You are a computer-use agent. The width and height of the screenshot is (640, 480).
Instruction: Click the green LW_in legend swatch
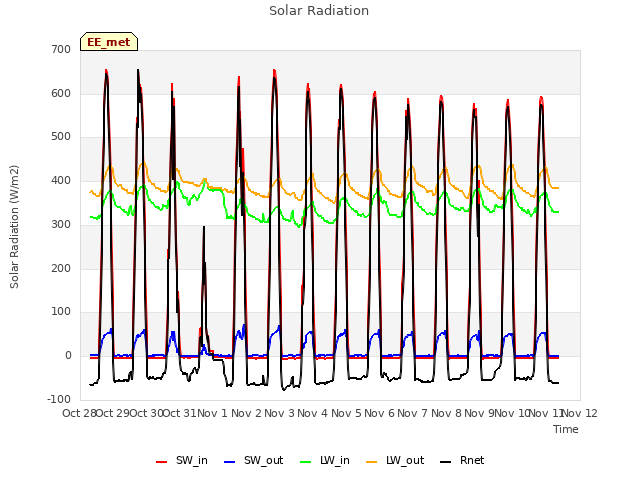pyautogui.click(x=305, y=462)
